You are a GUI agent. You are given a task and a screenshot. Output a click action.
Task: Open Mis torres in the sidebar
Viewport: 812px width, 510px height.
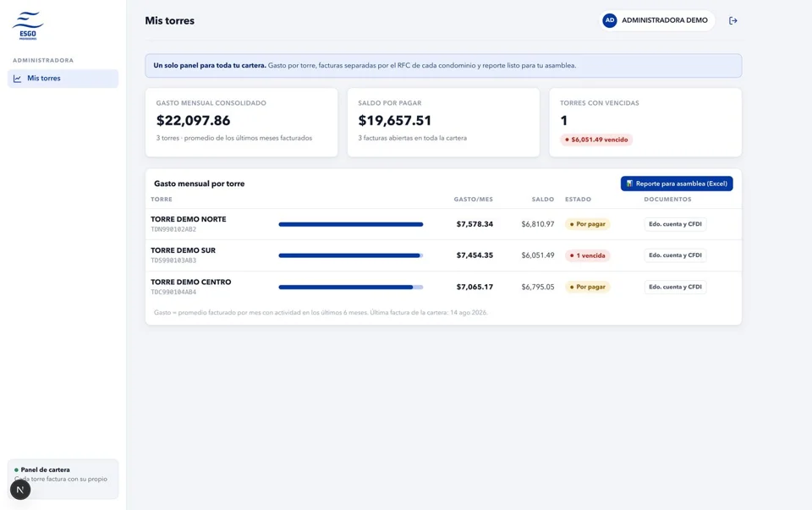63,79
